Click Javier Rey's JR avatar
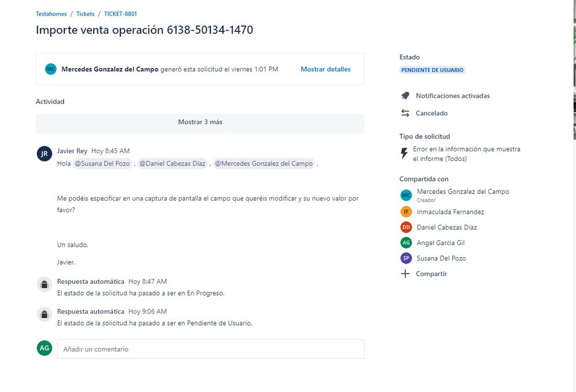 coord(44,153)
